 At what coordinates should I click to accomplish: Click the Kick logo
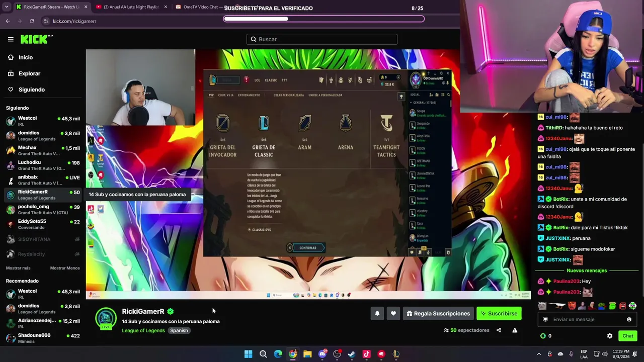click(36, 39)
